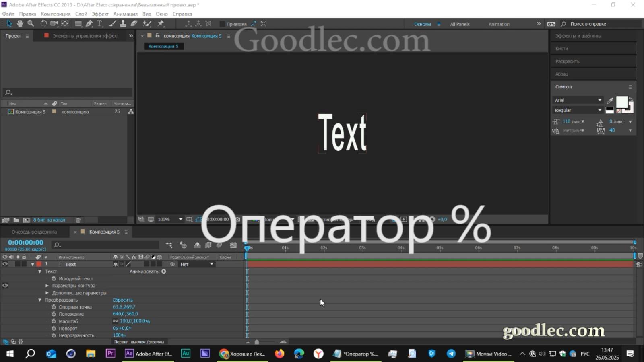The width and height of the screenshot is (644, 362).
Task: Expand the Параметры контура property group
Action: click(x=47, y=286)
